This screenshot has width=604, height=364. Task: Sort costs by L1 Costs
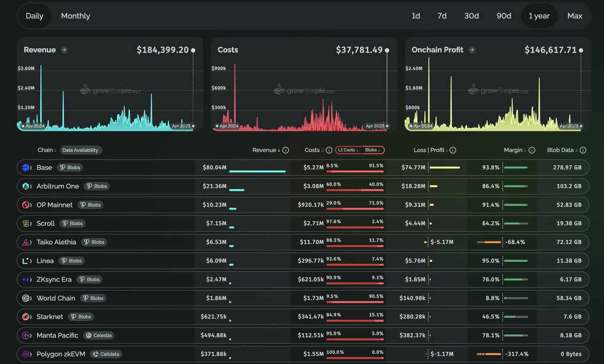348,150
